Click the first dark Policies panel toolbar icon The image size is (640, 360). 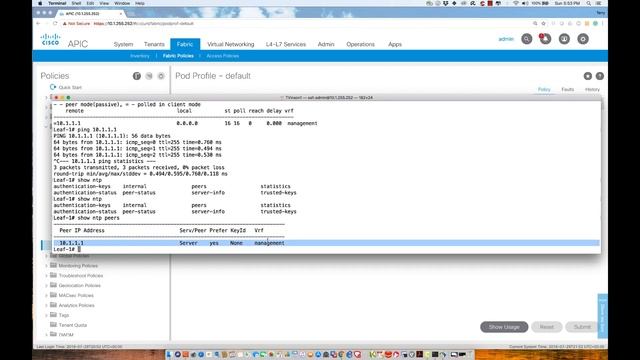click(x=137, y=76)
